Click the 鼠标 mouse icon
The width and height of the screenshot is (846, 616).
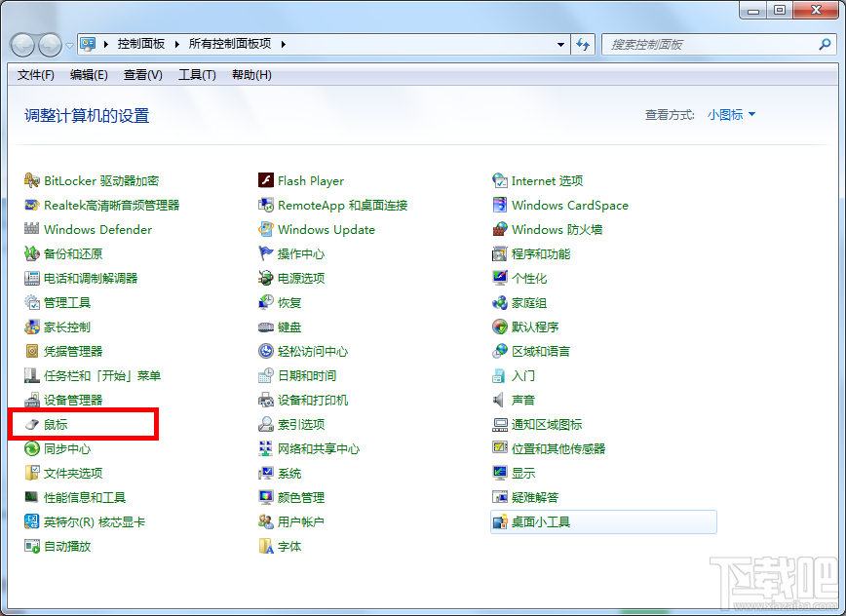click(x=32, y=425)
